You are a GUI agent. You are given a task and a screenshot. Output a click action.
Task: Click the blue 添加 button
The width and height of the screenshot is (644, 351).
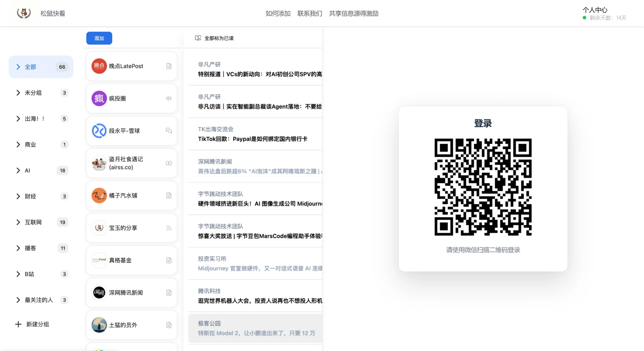99,38
